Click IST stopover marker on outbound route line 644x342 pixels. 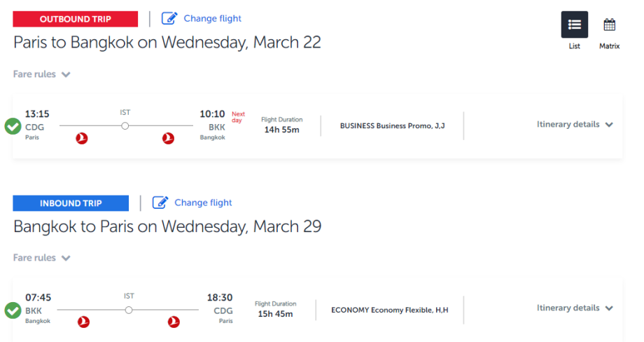[125, 126]
